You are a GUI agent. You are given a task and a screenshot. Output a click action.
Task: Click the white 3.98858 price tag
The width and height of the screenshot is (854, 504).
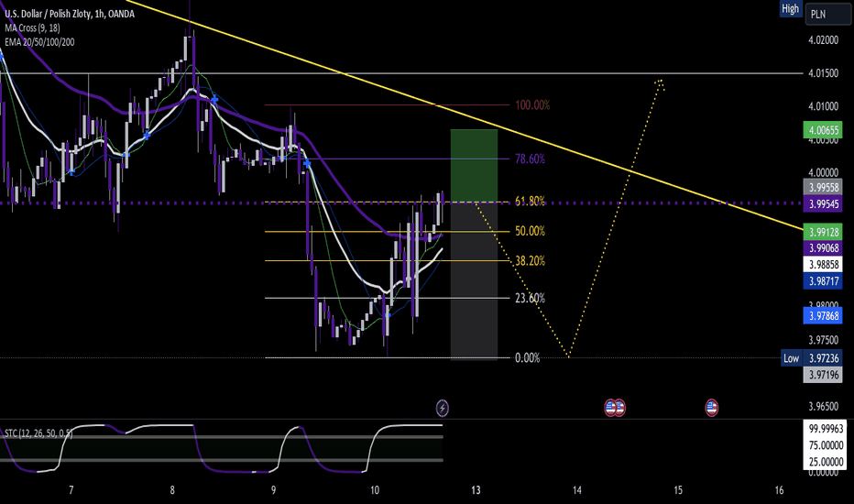(x=823, y=265)
